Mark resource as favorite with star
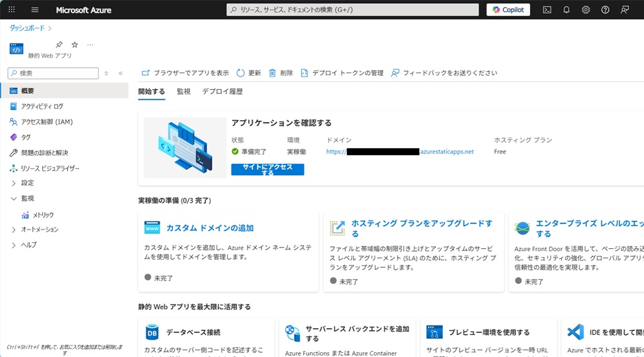644x357 pixels. pyautogui.click(x=74, y=45)
